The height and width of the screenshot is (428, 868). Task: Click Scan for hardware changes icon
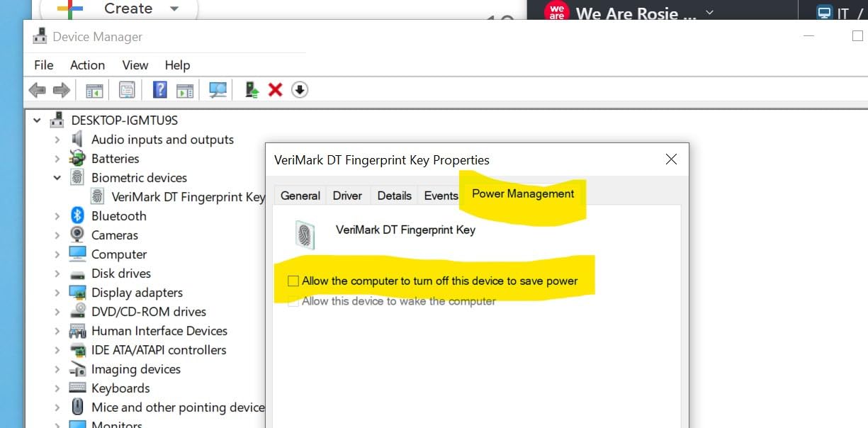click(218, 90)
